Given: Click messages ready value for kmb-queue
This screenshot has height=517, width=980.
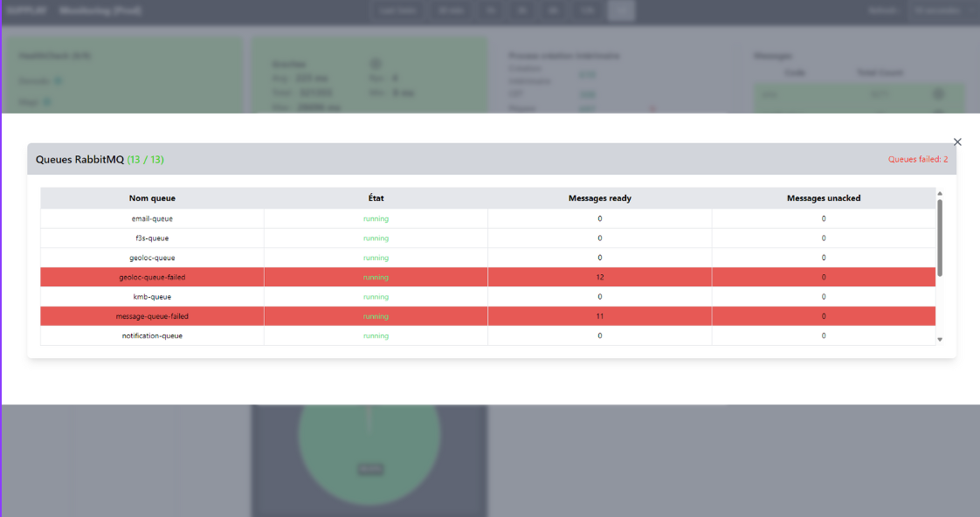Looking at the screenshot, I should tap(599, 297).
